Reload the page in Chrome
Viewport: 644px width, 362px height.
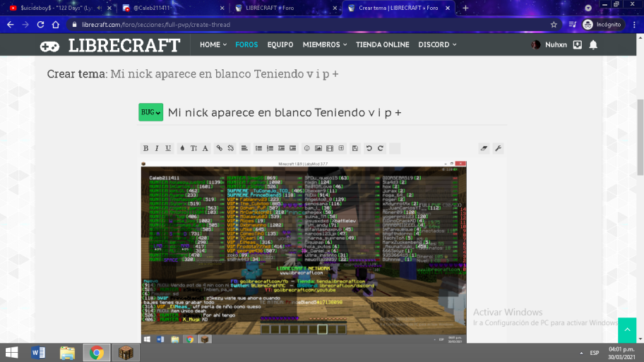(40, 25)
